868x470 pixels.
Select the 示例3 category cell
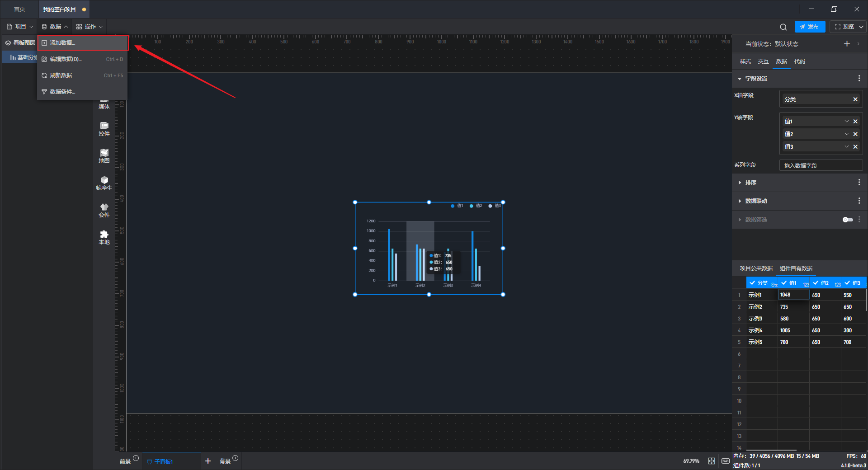(x=762, y=319)
